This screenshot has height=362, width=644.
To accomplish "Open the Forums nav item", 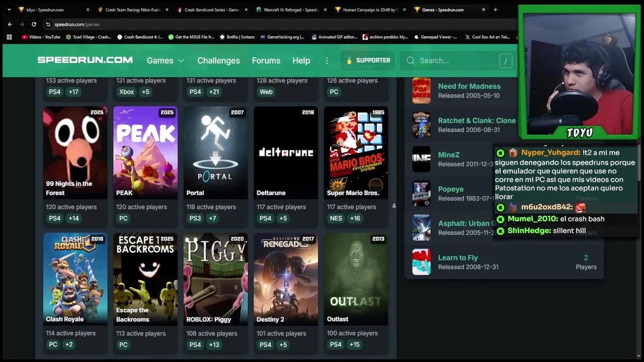I will pyautogui.click(x=266, y=60).
